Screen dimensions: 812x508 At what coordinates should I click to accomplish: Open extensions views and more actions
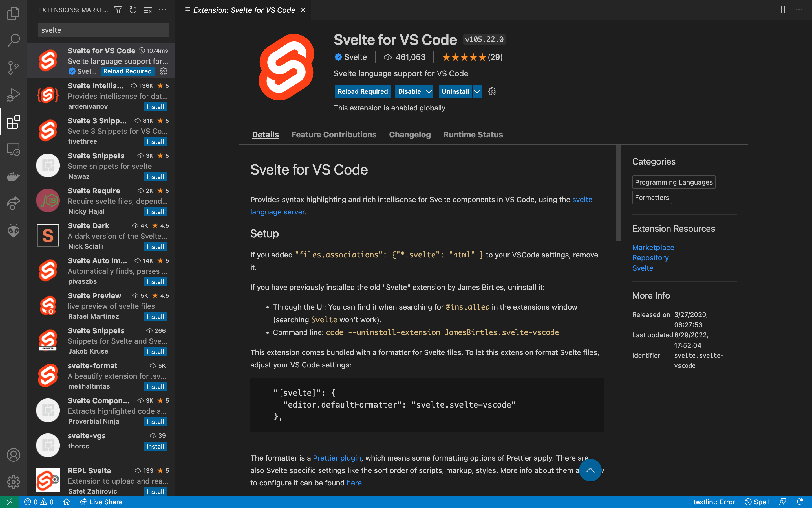pos(162,10)
